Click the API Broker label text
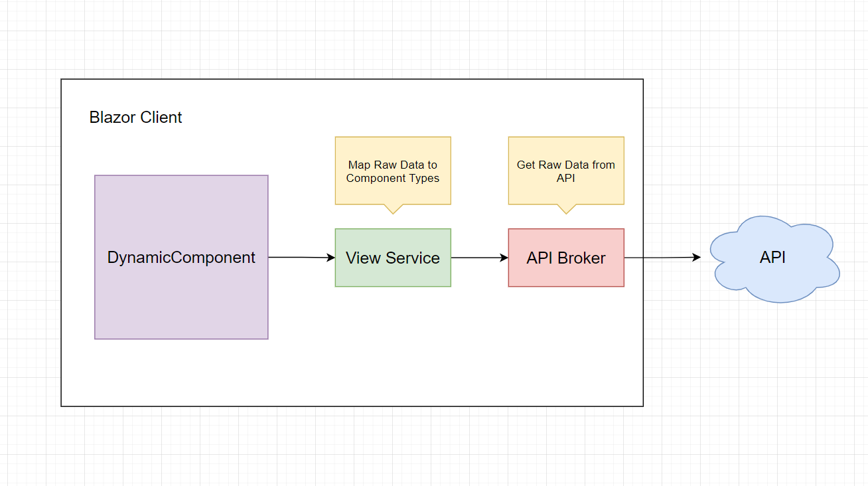Screen dimensions: 868x486 pyautogui.click(x=565, y=258)
